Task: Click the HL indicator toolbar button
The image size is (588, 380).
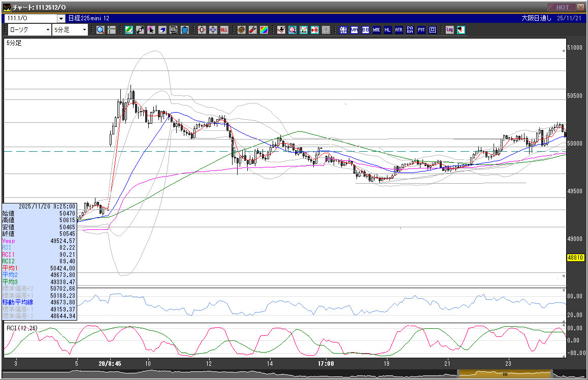Action: [388, 30]
